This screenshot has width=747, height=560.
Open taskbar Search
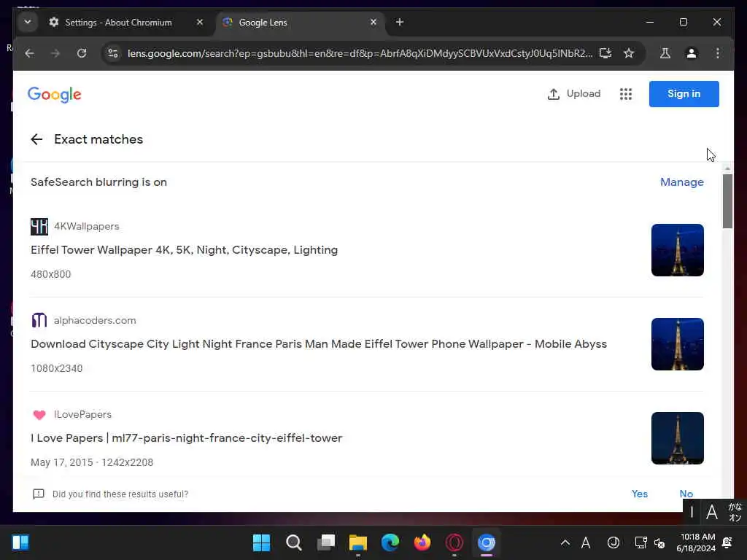(293, 542)
